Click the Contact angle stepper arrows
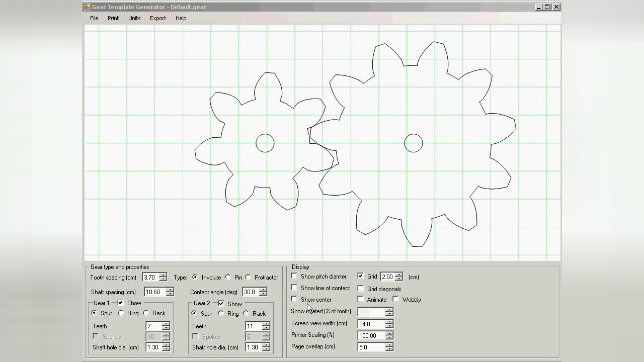The height and width of the screenshot is (362, 644). tap(263, 292)
